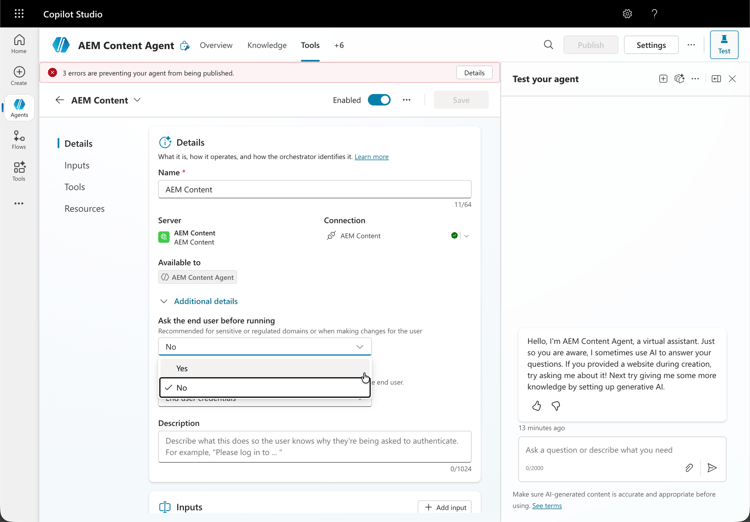Toggle the Enabled switch

pos(379,100)
